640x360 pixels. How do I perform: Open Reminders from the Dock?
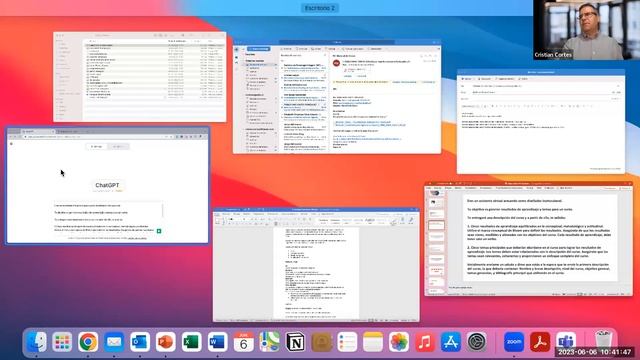click(347, 342)
